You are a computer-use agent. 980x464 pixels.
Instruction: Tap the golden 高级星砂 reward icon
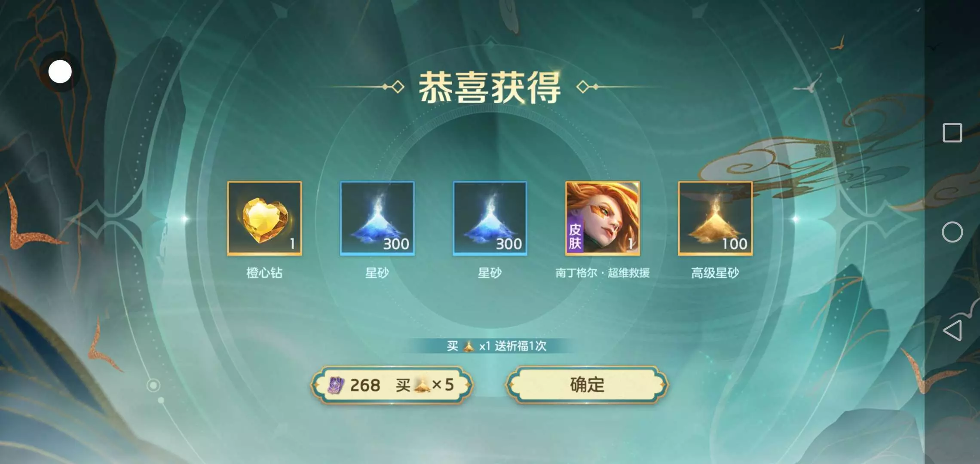pyautogui.click(x=715, y=218)
